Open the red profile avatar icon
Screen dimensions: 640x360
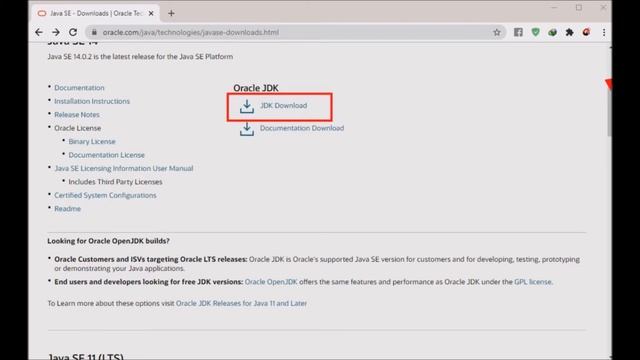coord(587,32)
